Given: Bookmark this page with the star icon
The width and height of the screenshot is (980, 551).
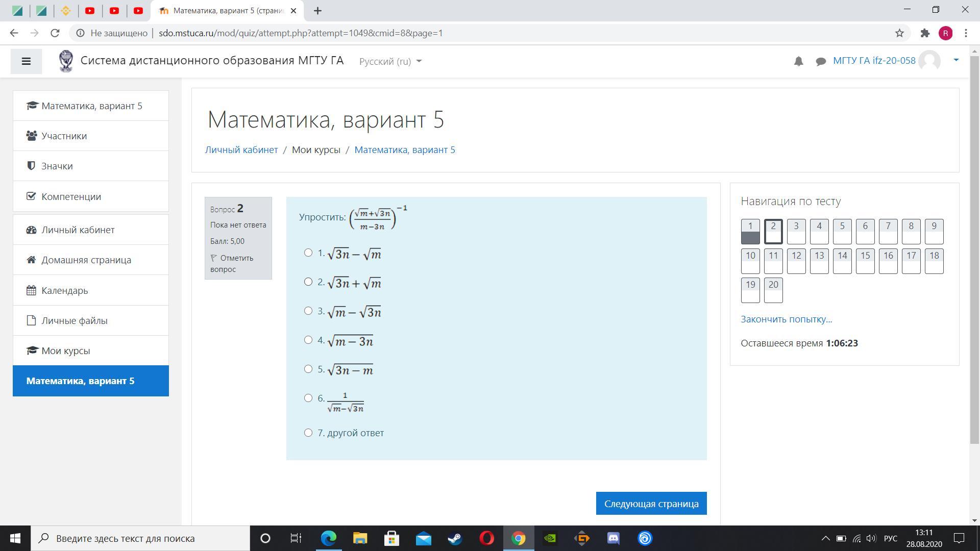Looking at the screenshot, I should [899, 33].
